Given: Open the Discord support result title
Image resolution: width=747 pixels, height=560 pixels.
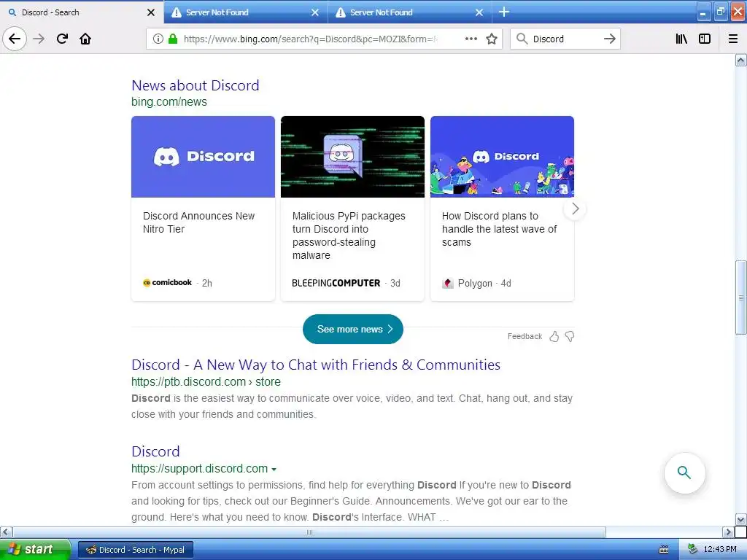Looking at the screenshot, I should coord(155,451).
